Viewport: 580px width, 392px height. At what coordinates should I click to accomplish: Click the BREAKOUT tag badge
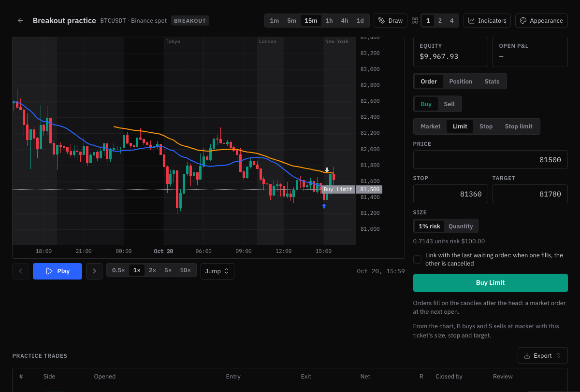[190, 21]
